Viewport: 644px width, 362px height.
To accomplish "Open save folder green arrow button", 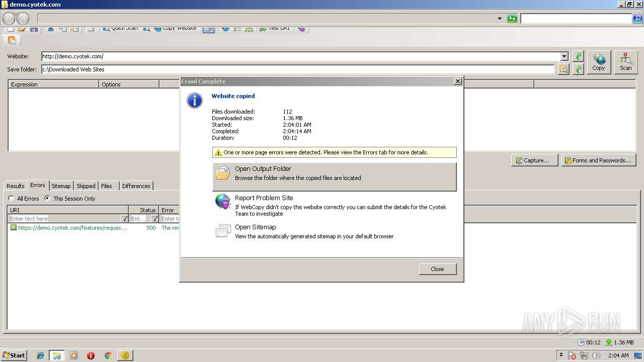I will (x=579, y=69).
